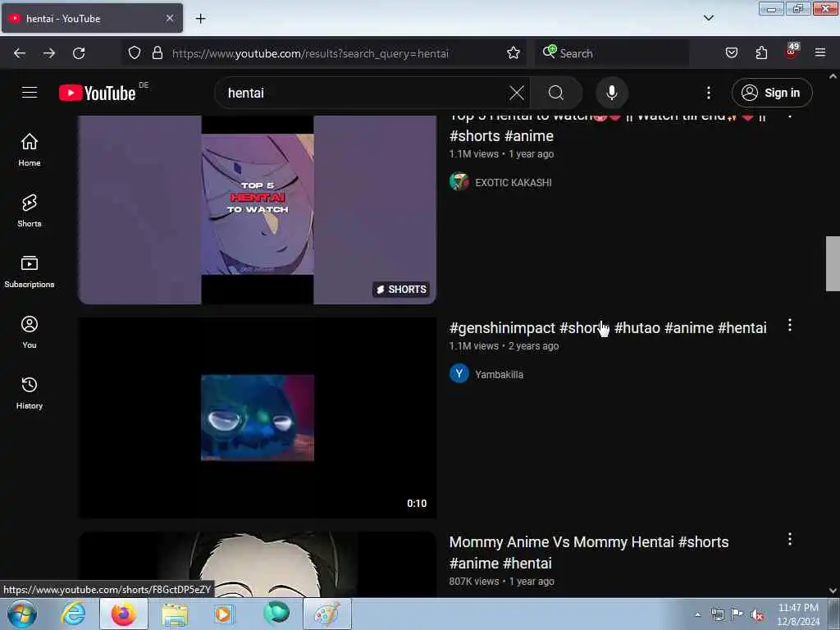Go forward with the browser forward arrow
840x630 pixels.
coord(49,53)
